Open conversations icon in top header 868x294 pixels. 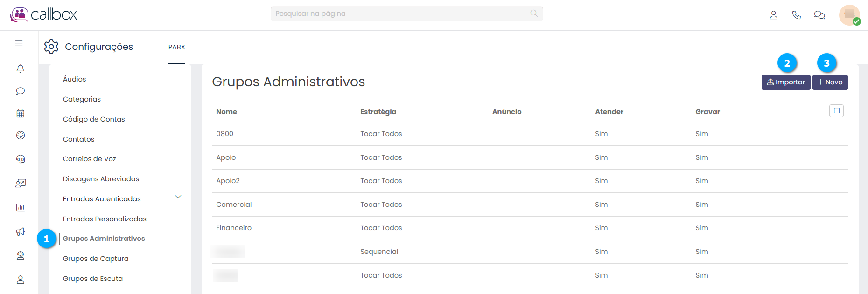[819, 15]
